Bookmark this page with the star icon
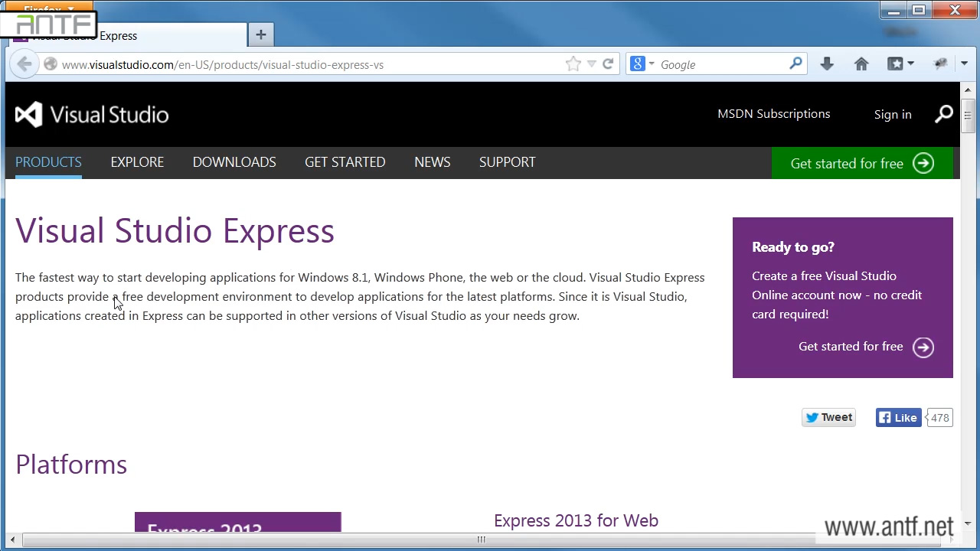Image resolution: width=980 pixels, height=551 pixels. [x=573, y=64]
